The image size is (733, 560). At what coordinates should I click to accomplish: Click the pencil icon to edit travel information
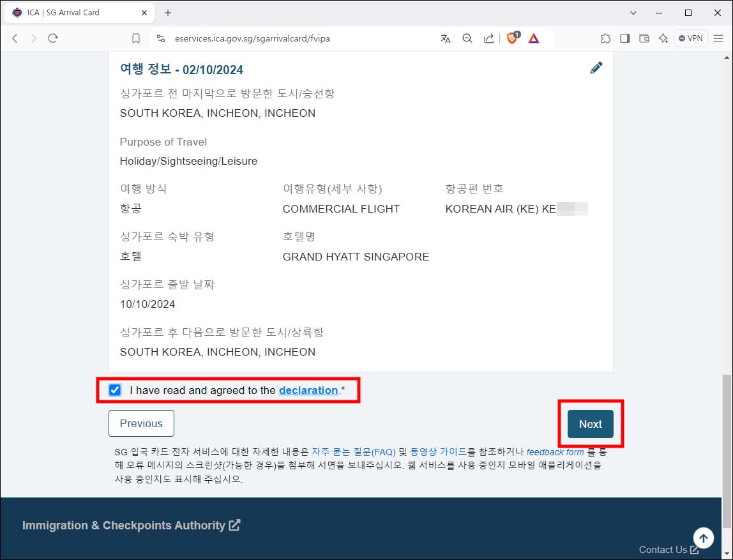596,67
